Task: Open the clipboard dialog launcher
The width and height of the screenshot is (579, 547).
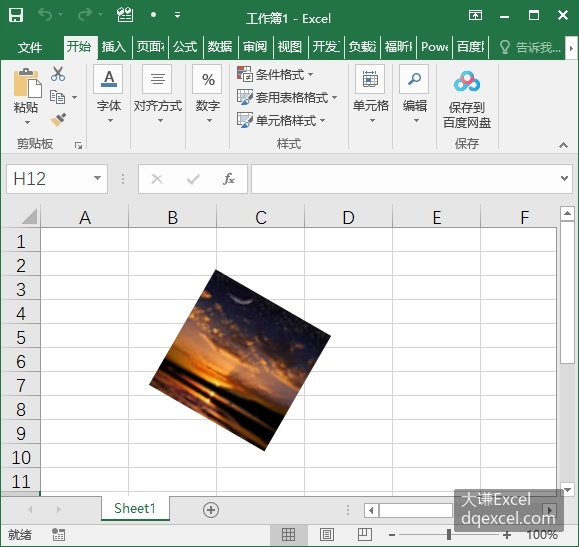Action: pyautogui.click(x=78, y=146)
